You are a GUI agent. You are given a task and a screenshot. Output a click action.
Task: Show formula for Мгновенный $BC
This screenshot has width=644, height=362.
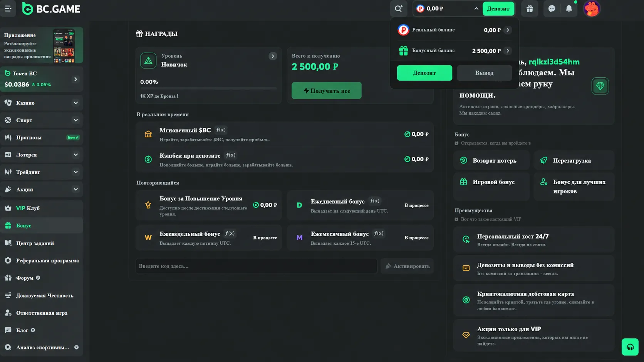click(x=221, y=130)
